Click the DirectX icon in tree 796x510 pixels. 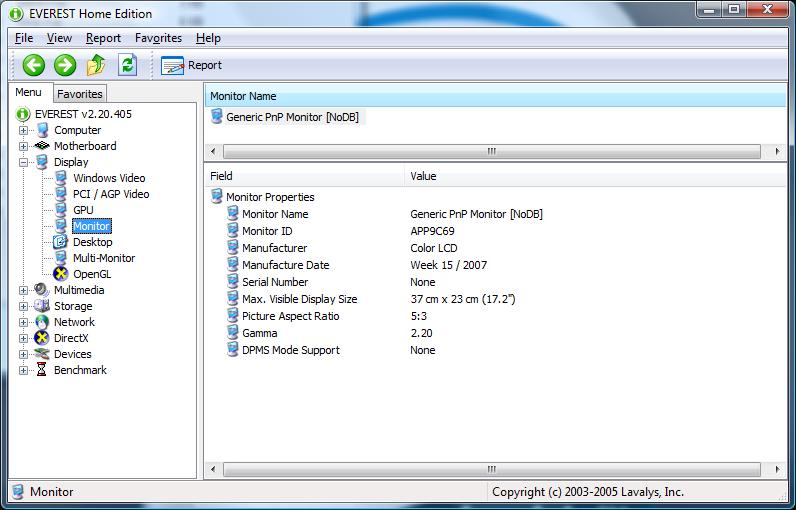click(x=42, y=338)
